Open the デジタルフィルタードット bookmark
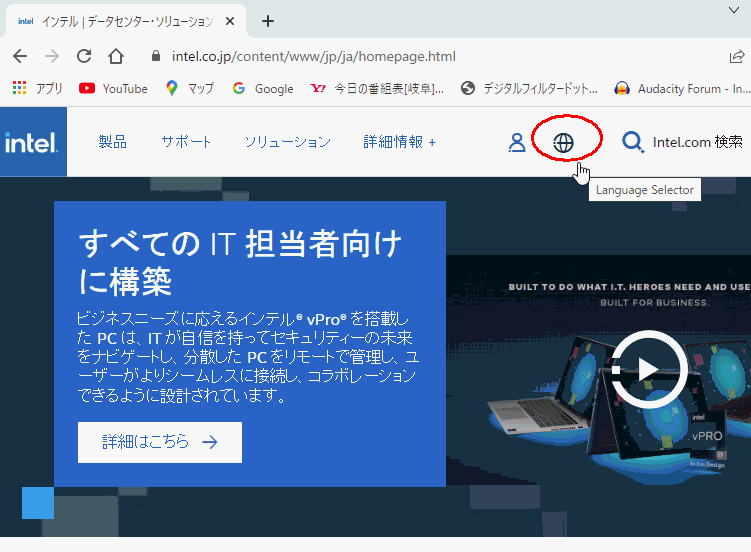Image resolution: width=751 pixels, height=552 pixels. (529, 88)
